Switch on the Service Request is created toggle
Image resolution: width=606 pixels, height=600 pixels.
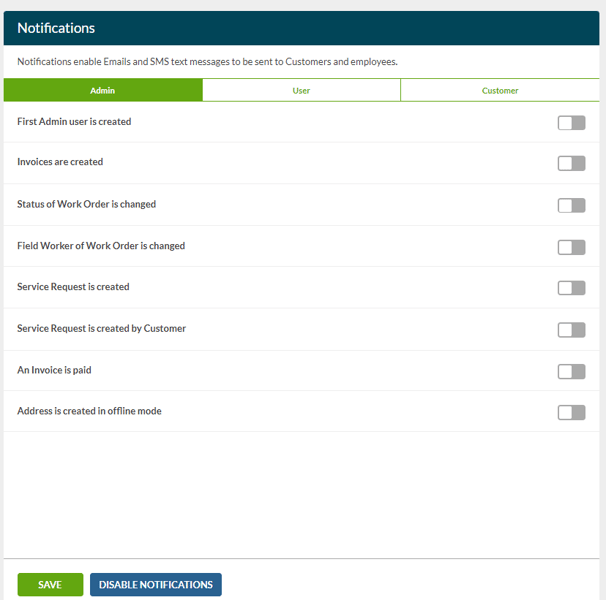click(571, 288)
